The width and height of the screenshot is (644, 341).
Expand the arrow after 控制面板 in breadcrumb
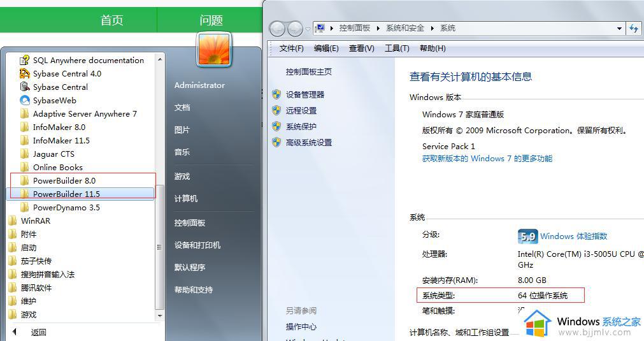[x=378, y=28]
